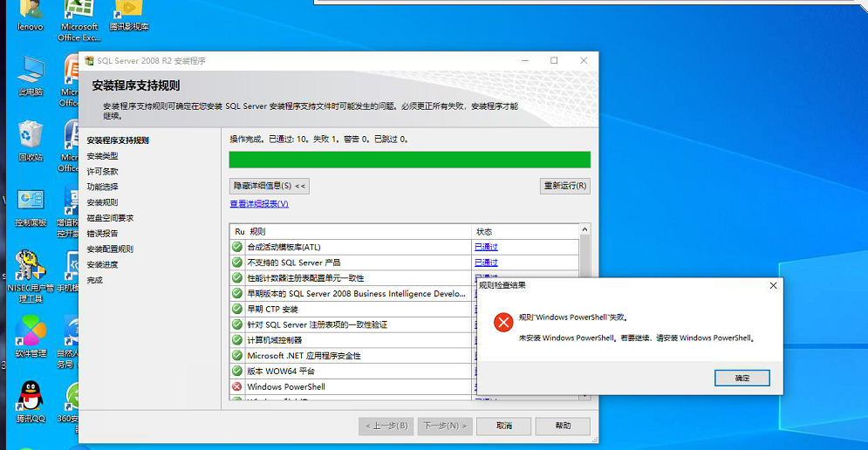Viewport: 868px width, 450px height.
Task: Open 已通过 link for 合成活动模板库(ATL)
Action: (486, 247)
